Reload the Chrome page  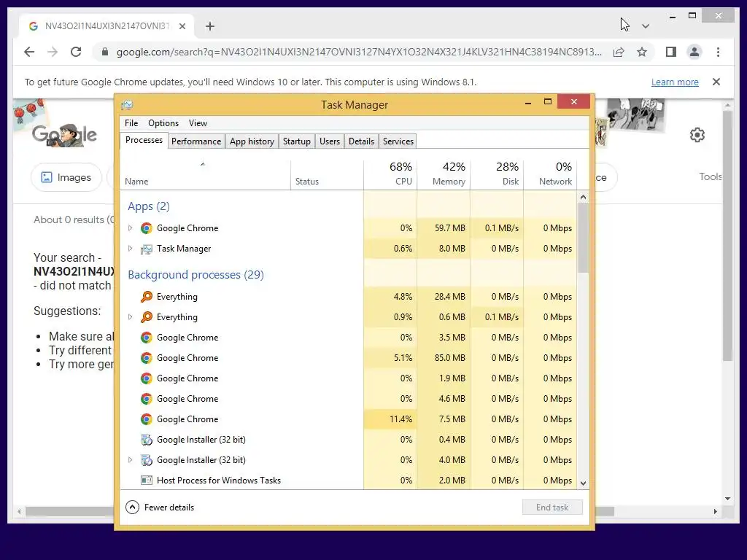[76, 52]
